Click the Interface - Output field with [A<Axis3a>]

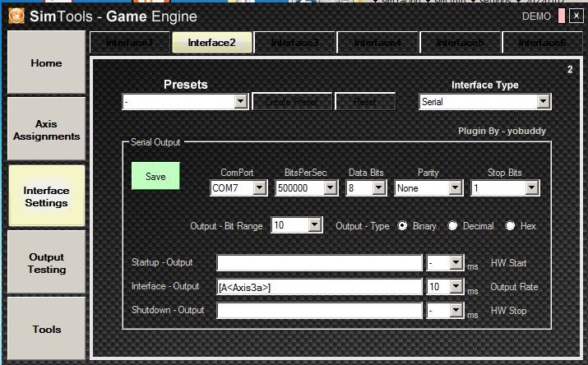click(x=320, y=287)
